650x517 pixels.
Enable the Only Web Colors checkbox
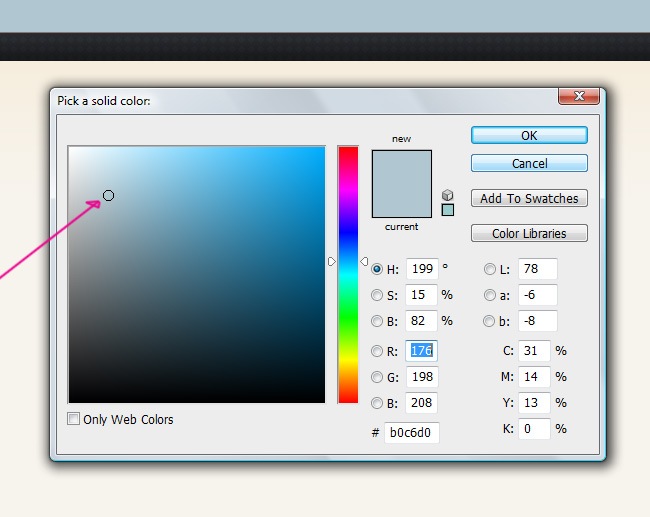[74, 419]
